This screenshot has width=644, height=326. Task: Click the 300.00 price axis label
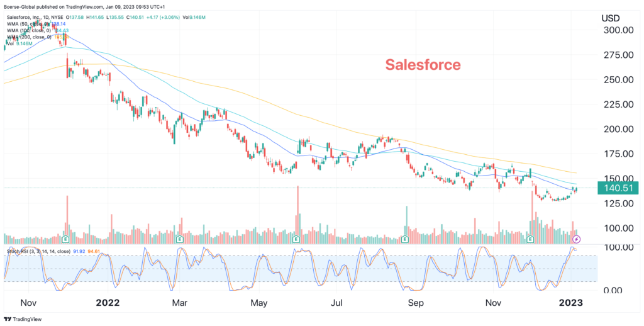click(x=618, y=30)
